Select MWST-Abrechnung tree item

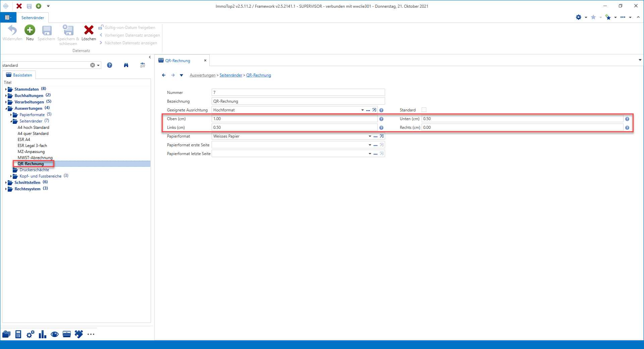(35, 158)
